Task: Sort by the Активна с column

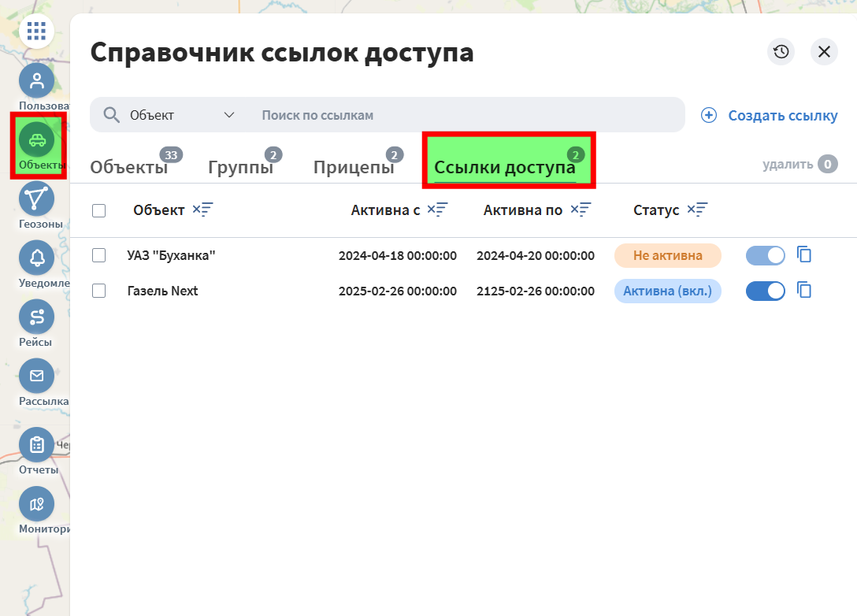Action: click(438, 210)
